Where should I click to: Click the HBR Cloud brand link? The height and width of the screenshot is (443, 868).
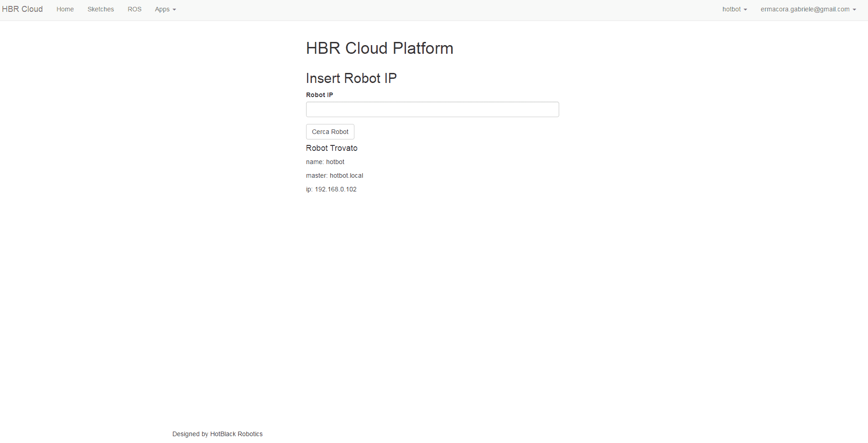tap(22, 9)
